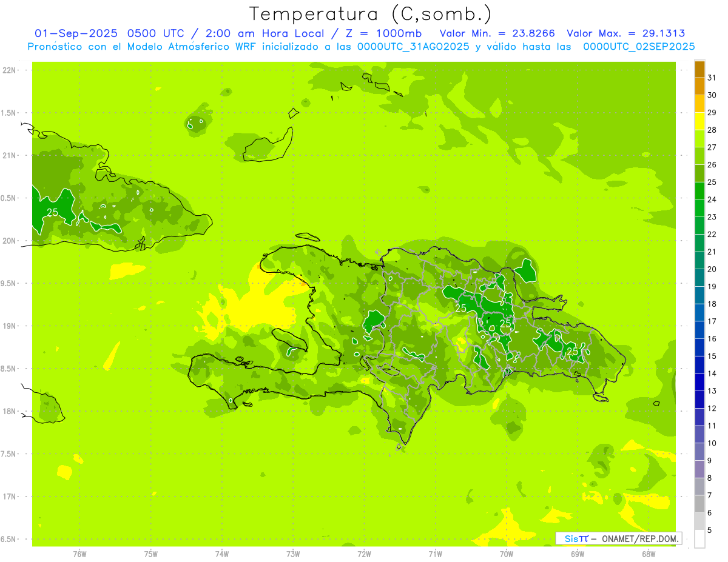
Task: Click the legend label '5'
Action: pos(709,530)
